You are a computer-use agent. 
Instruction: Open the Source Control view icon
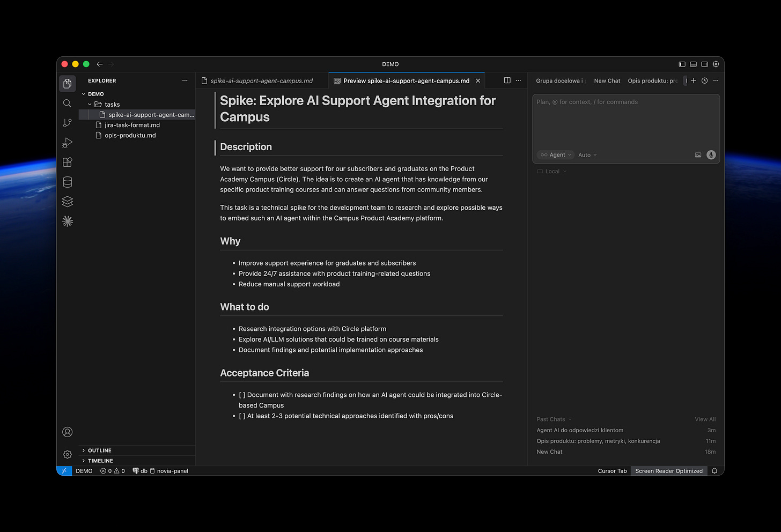(x=68, y=123)
